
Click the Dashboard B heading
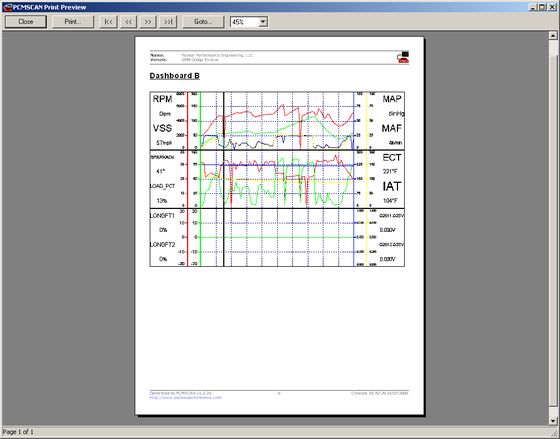pos(175,76)
